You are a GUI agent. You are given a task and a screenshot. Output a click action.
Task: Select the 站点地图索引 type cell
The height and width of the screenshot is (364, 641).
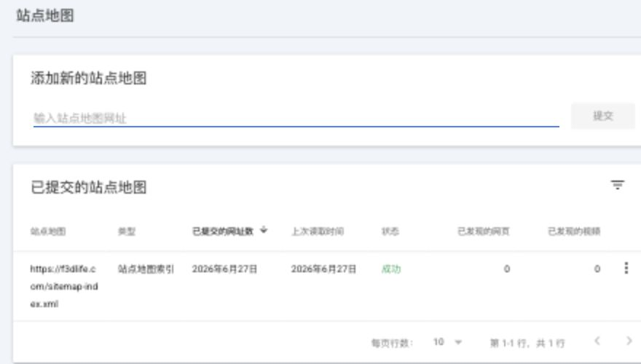coord(146,269)
